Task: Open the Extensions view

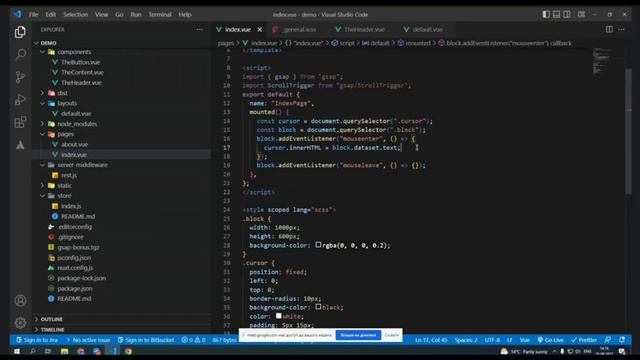Action: click(x=20, y=122)
